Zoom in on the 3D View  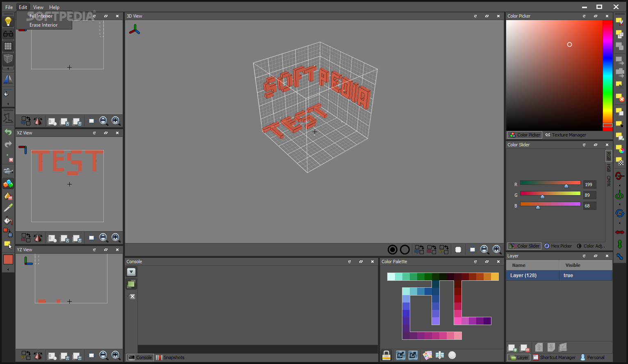pos(497,249)
